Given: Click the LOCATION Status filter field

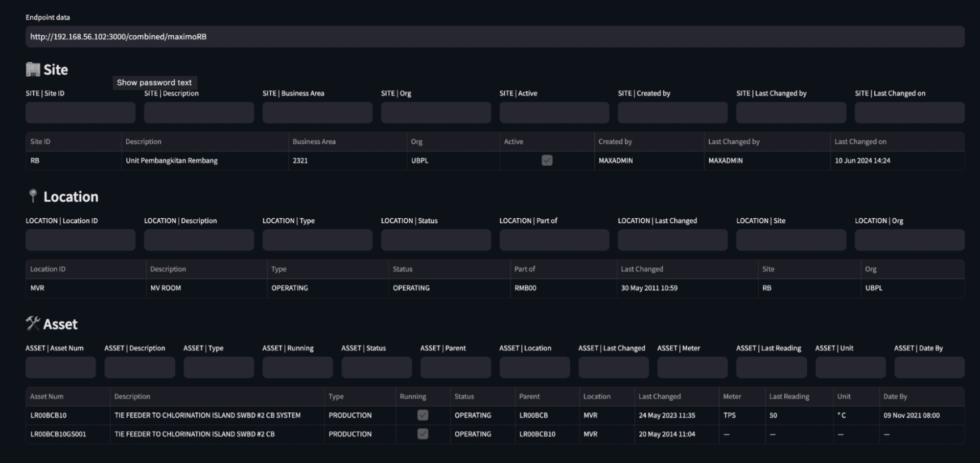Looking at the screenshot, I should pos(435,240).
